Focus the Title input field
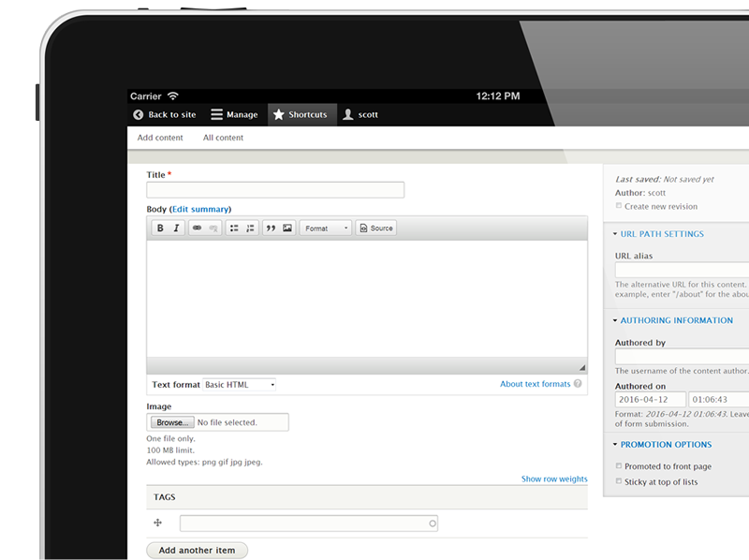The height and width of the screenshot is (560, 749). [275, 190]
